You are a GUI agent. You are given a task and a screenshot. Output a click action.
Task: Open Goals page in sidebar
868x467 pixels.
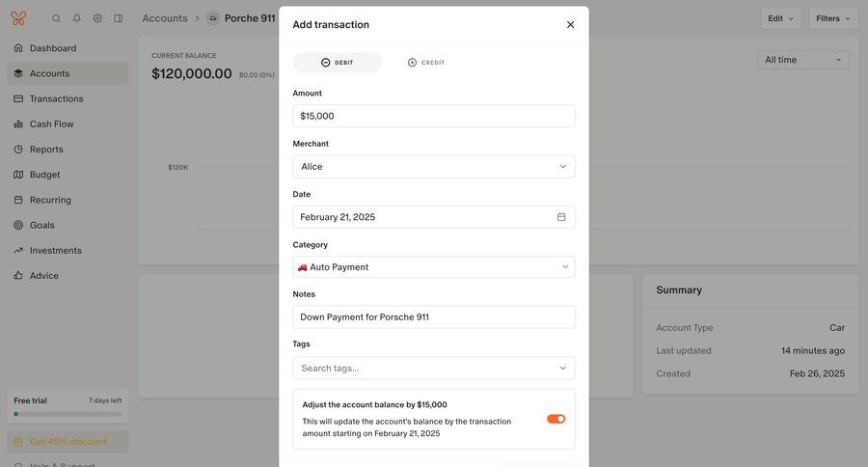click(x=68, y=225)
